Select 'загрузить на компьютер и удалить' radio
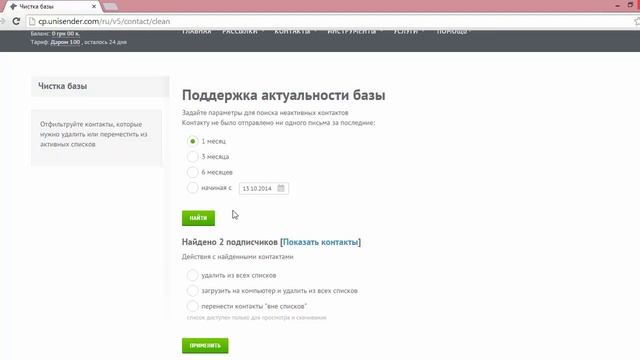The width and height of the screenshot is (640, 360). click(192, 291)
